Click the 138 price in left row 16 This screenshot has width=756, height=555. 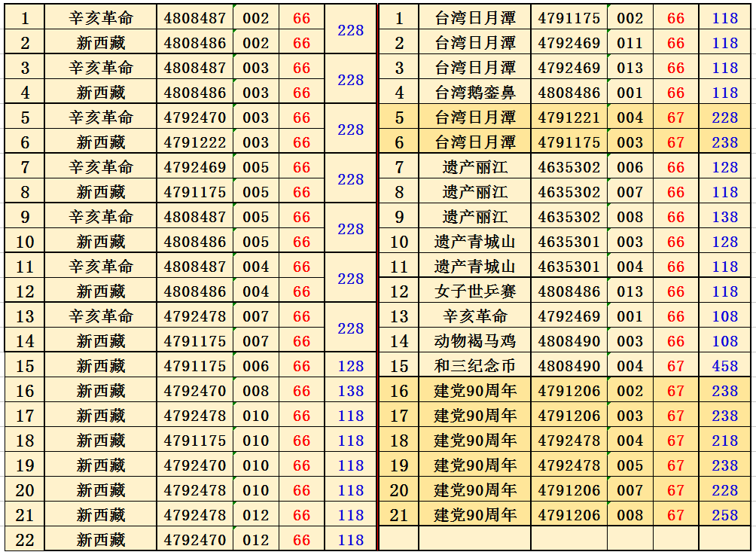(x=350, y=391)
